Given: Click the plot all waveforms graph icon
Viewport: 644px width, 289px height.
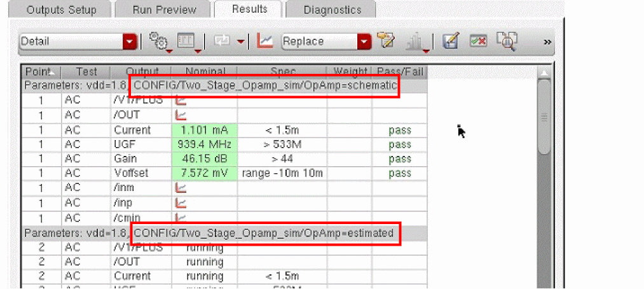Looking at the screenshot, I should (x=264, y=41).
